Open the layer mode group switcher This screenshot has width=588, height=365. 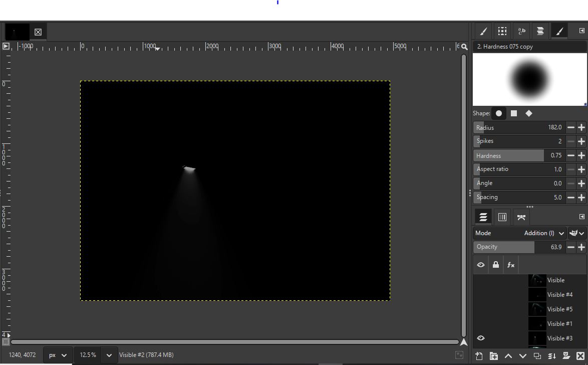(x=577, y=233)
